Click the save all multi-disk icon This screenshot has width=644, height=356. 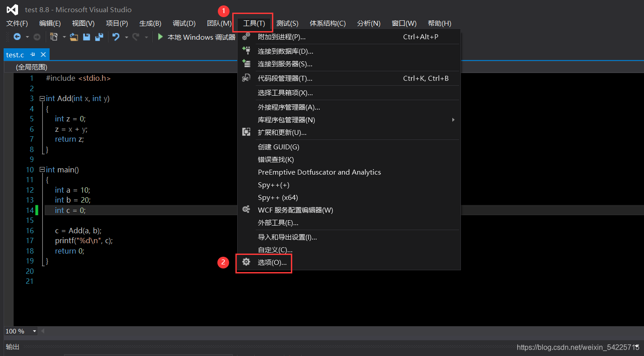[99, 37]
